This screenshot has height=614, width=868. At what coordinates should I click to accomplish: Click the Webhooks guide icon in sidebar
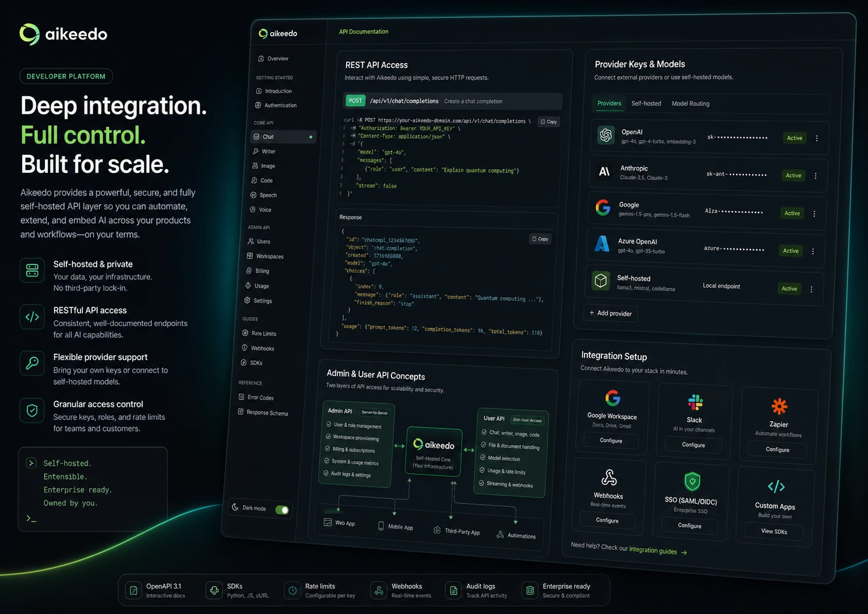245,347
